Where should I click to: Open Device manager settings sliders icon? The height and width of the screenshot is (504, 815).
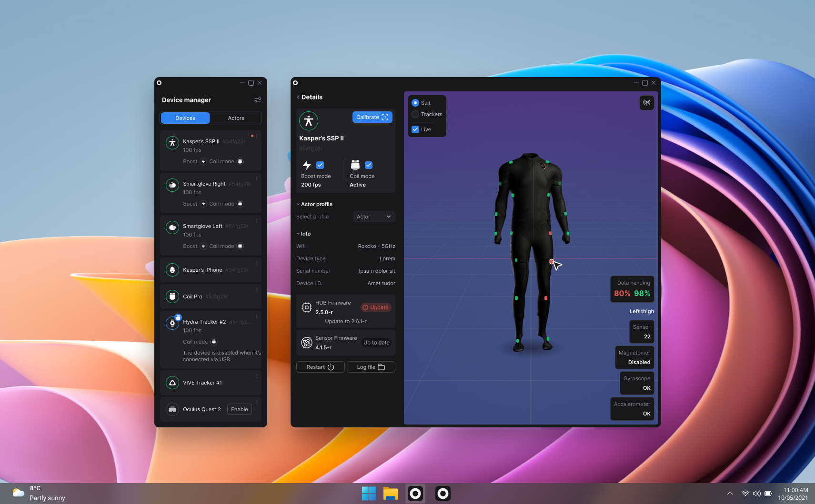pos(258,100)
